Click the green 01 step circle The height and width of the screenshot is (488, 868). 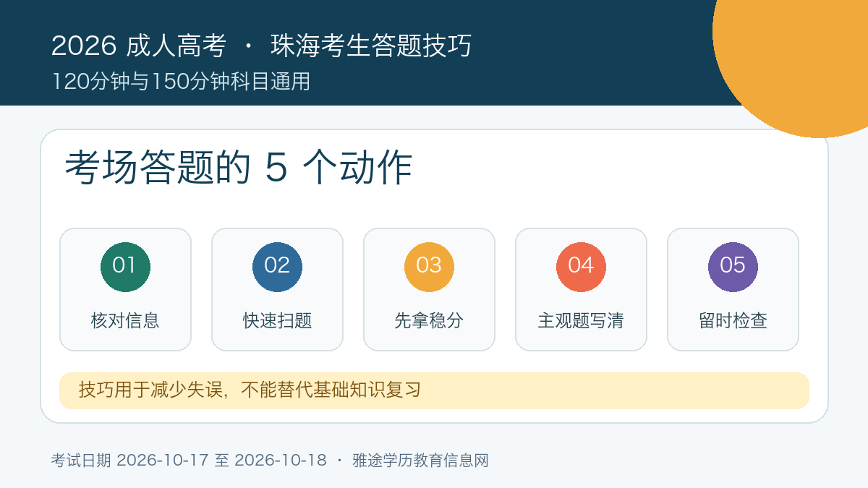point(125,267)
